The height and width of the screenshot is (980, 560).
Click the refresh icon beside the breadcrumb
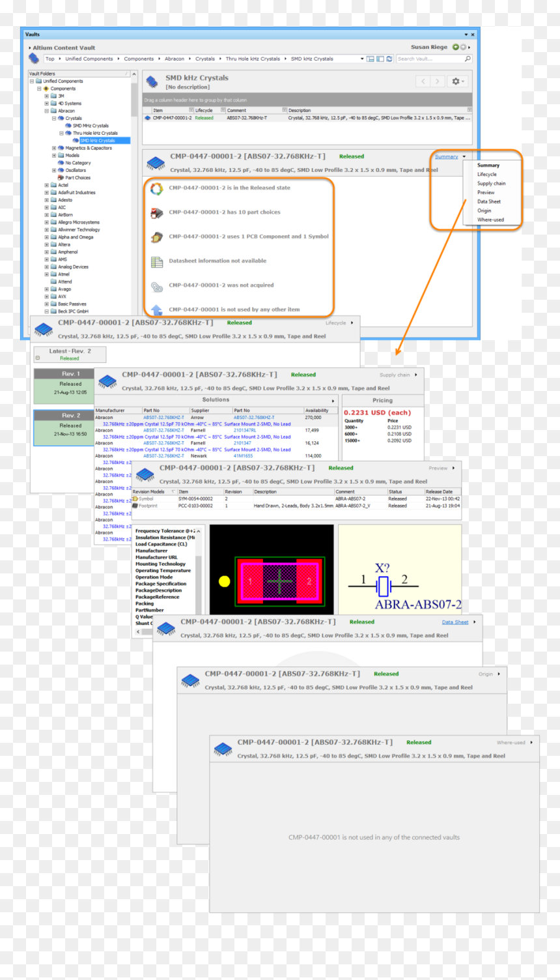(389, 59)
